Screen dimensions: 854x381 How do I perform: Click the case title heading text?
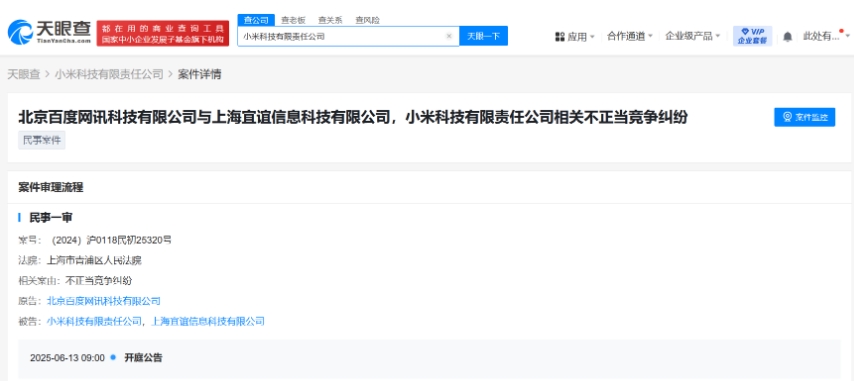[353, 117]
